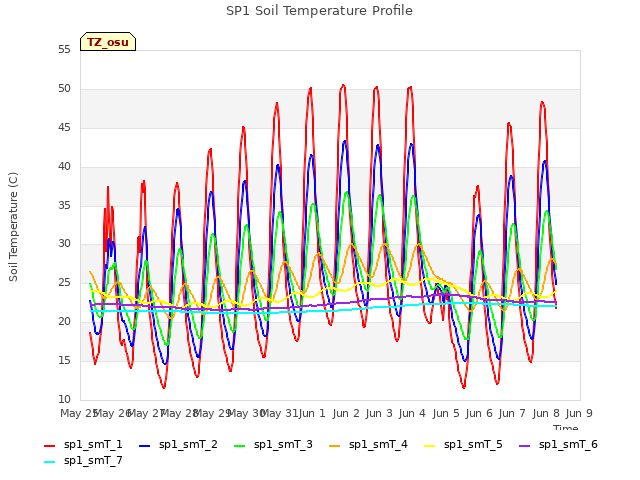The height and width of the screenshot is (480, 640).
Task: Click the 40 y-axis tick label
Action: (x=64, y=167)
